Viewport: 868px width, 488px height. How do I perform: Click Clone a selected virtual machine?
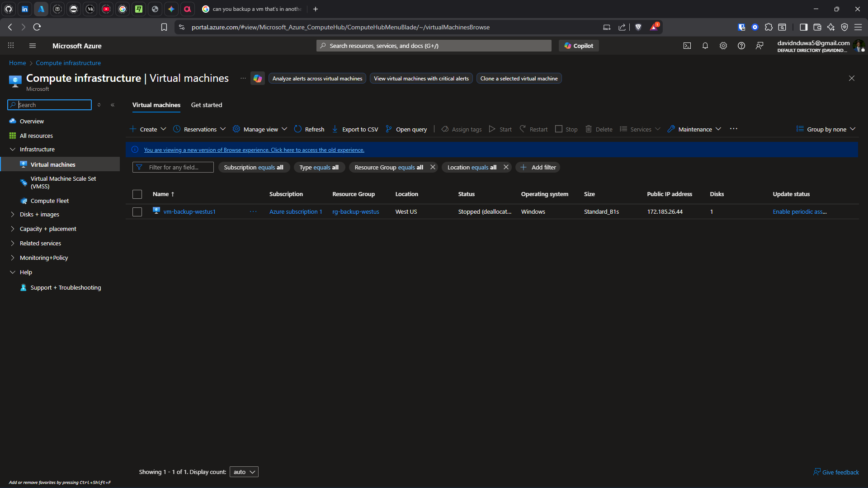(519, 79)
